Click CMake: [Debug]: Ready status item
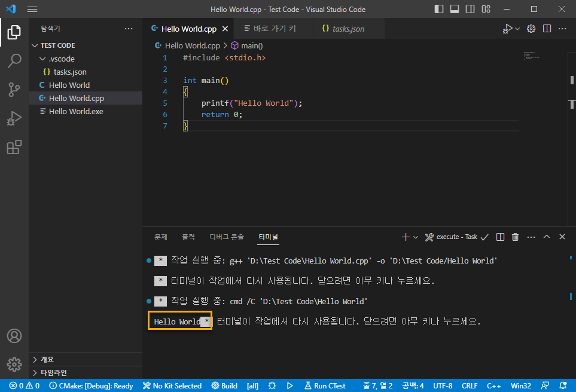This screenshot has width=576, height=392. pyautogui.click(x=91, y=386)
